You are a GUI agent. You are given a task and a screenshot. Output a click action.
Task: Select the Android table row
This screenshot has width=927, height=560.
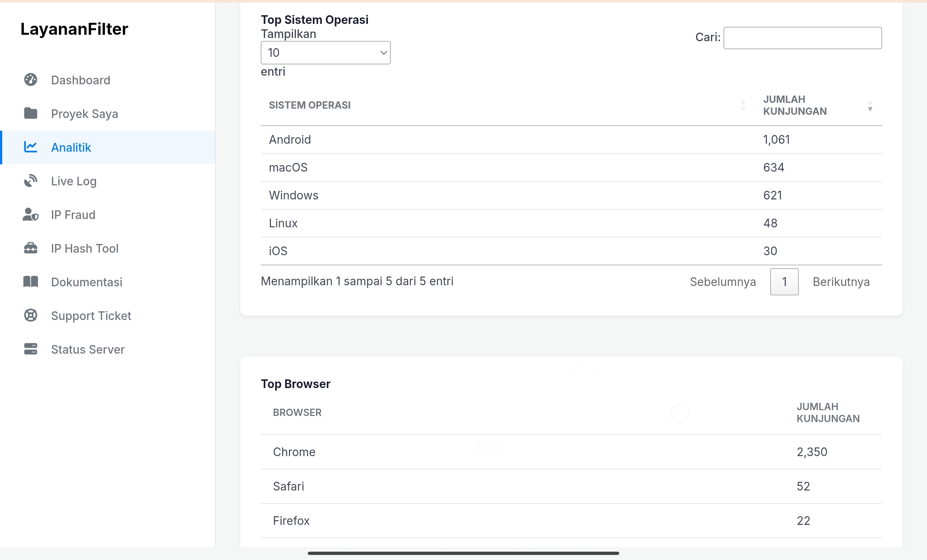click(571, 139)
